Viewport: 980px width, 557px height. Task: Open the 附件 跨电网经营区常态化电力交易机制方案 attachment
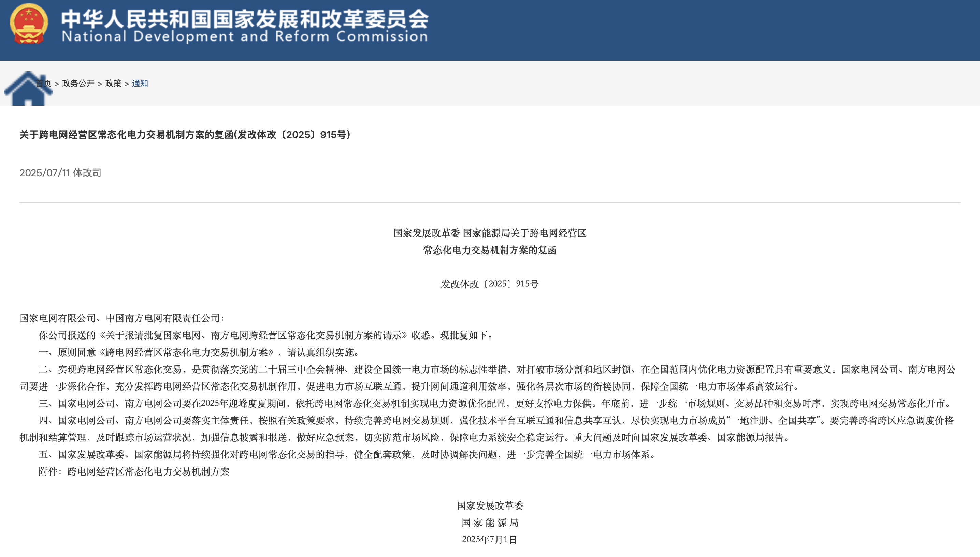[x=148, y=472]
